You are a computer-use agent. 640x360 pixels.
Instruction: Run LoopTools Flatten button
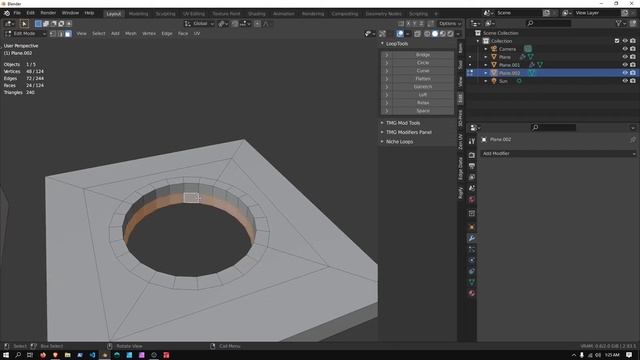coord(423,79)
